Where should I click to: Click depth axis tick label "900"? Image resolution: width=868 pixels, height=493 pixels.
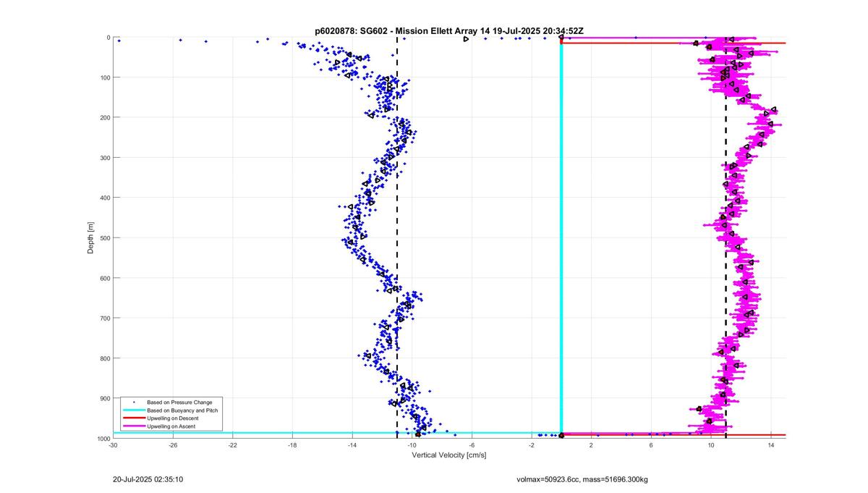pos(104,398)
